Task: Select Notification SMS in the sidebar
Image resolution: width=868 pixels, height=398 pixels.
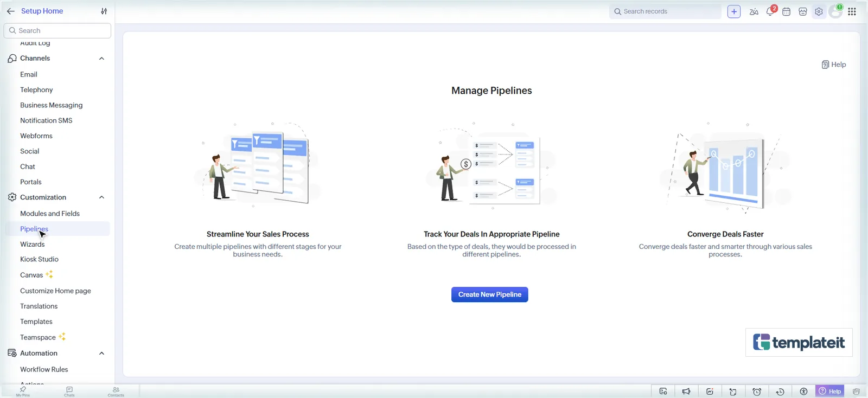Action: 46,120
